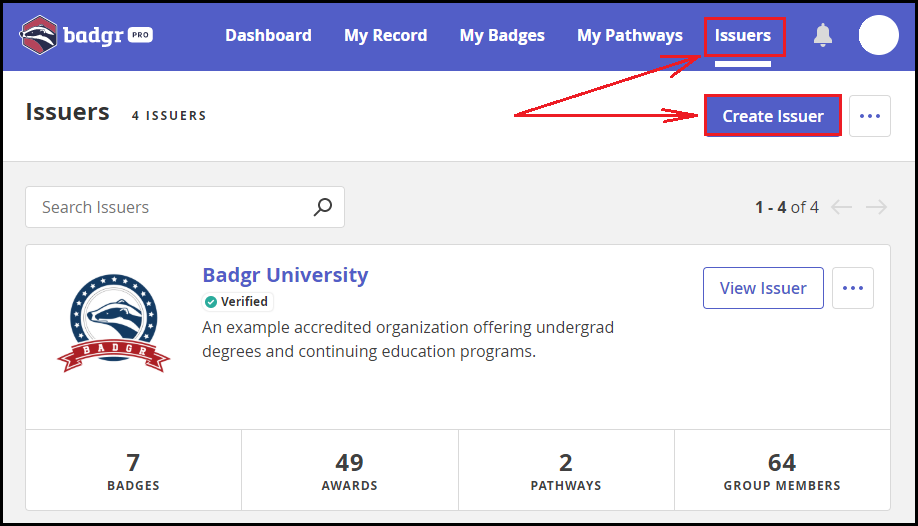Screen dimensions: 918x526
Task: Click the Create Issuer button
Action: (x=773, y=116)
